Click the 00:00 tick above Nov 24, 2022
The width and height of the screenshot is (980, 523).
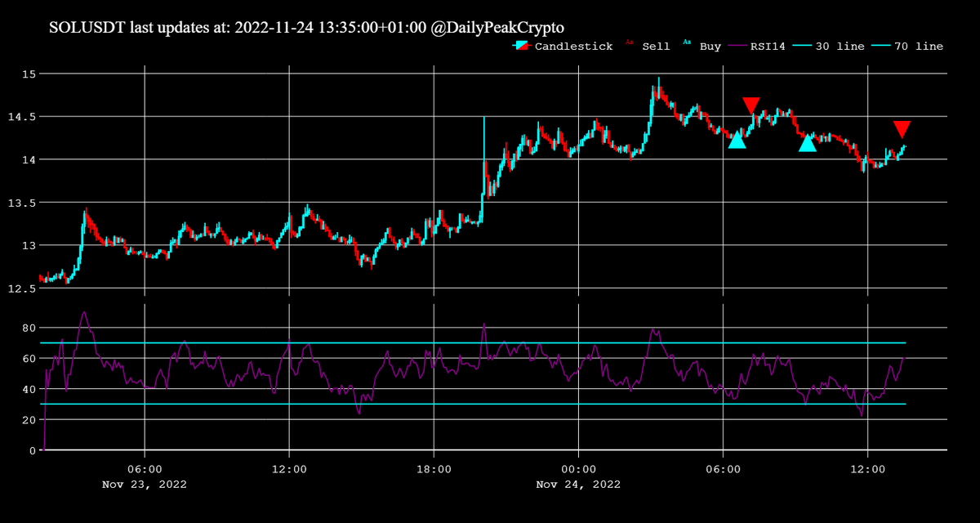click(578, 470)
